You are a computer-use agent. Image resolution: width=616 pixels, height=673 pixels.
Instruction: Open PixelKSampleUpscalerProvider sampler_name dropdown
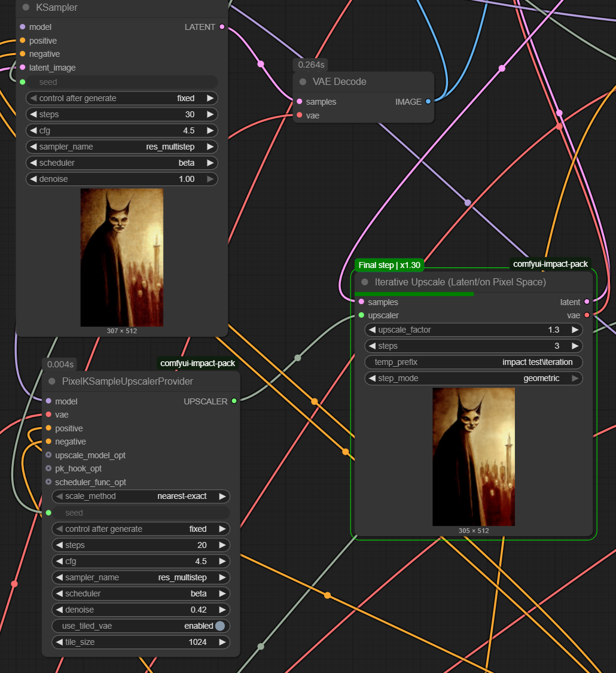(x=141, y=577)
